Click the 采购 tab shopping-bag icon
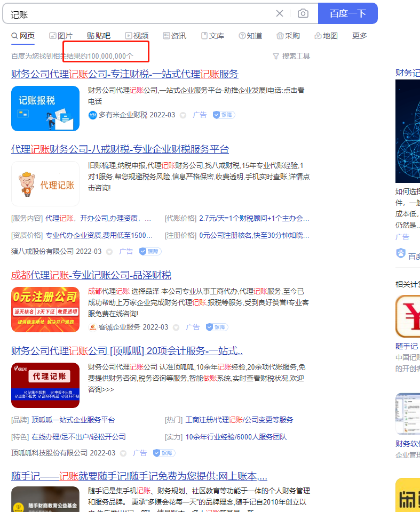The width and height of the screenshot is (420, 512). point(280,36)
